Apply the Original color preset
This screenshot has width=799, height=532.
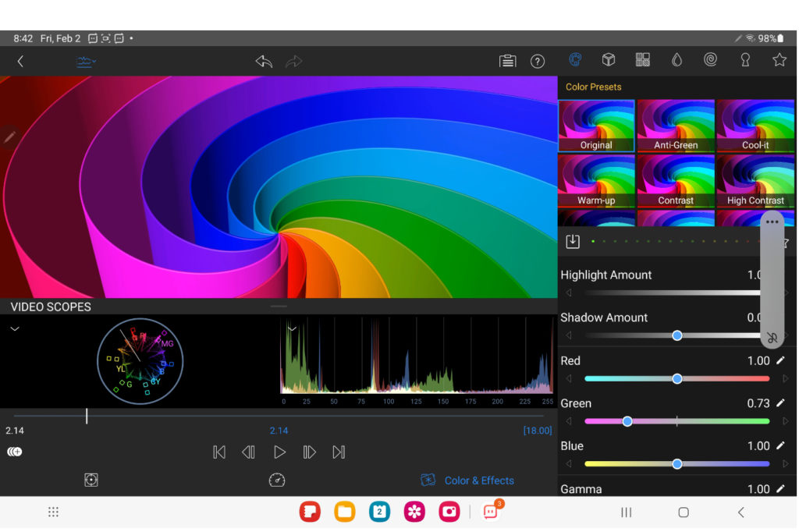point(596,126)
